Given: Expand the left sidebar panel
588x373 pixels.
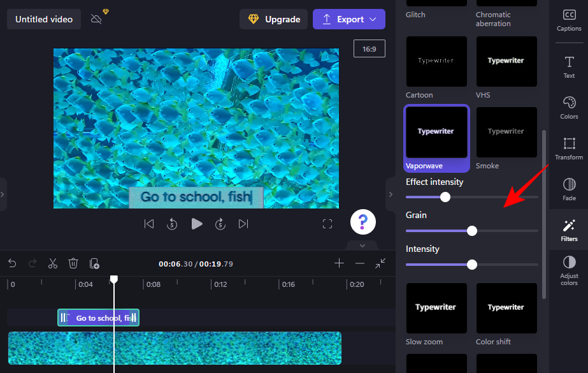Looking at the screenshot, I should pyautogui.click(x=3, y=194).
